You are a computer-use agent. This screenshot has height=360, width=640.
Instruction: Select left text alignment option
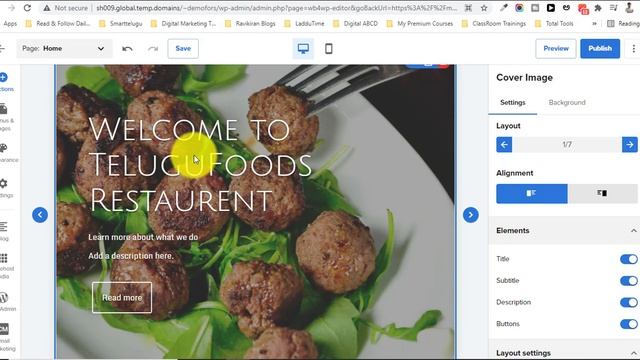[x=531, y=193]
